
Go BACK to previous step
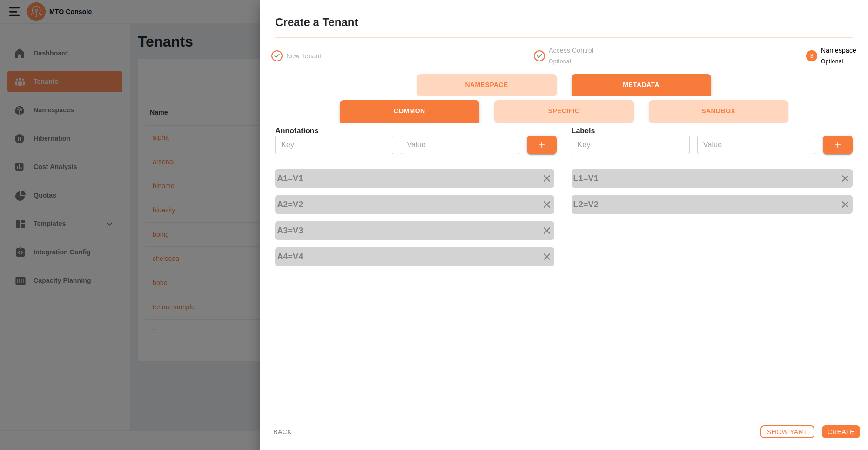(x=283, y=432)
